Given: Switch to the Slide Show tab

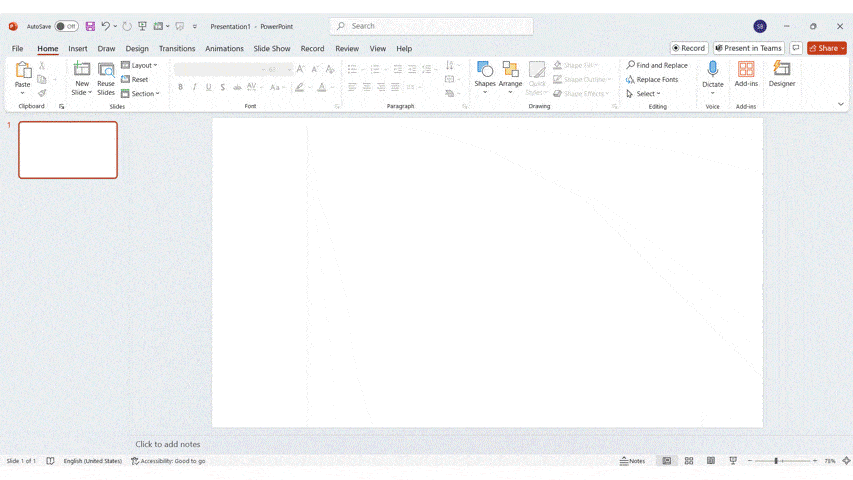Looking at the screenshot, I should 271,48.
